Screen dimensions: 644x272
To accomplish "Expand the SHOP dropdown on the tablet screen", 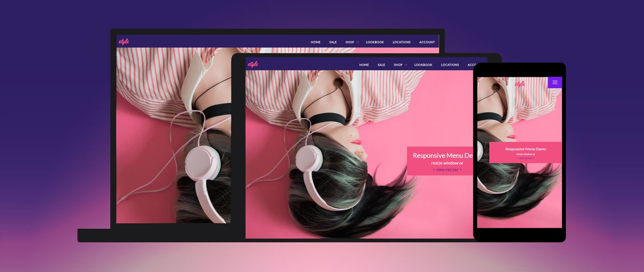I will click(400, 65).
